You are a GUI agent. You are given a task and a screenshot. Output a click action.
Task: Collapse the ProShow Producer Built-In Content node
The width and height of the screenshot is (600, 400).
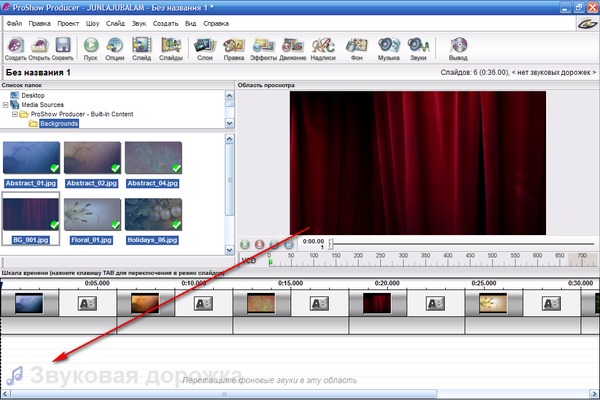tap(15, 114)
